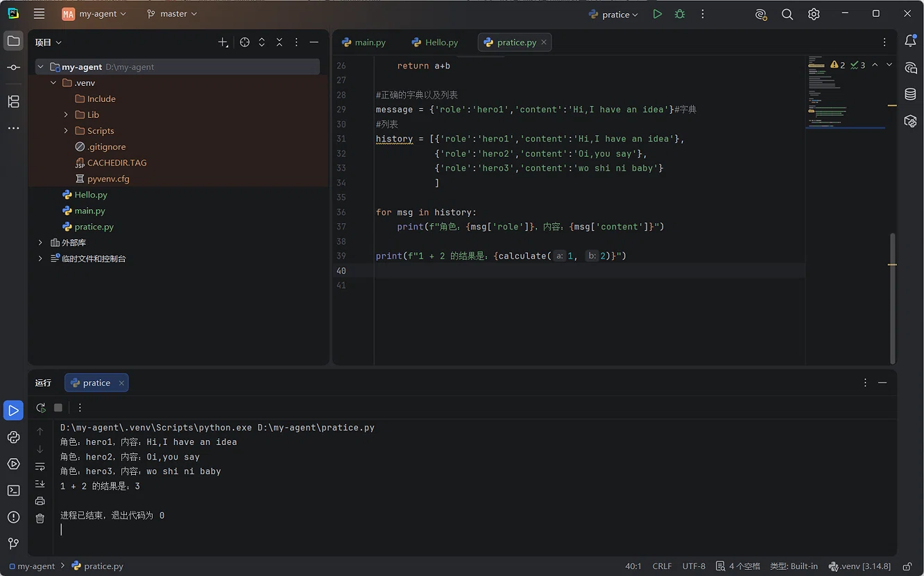Open the pratice run configuration dropdown
Screen dimensions: 924x576
click(x=613, y=14)
